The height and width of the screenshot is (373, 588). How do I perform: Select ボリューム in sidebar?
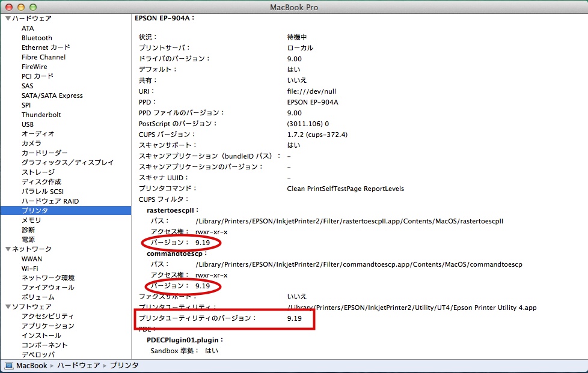[38, 297]
